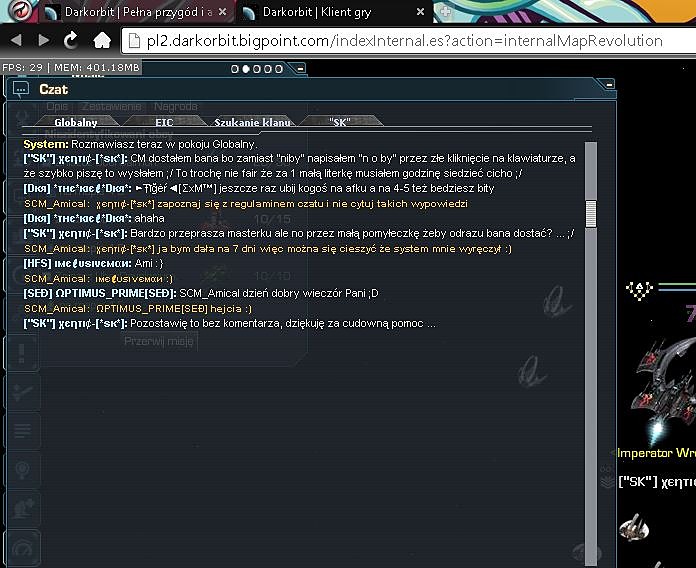Click the [HFS] message 'Ami :}'

(93, 263)
